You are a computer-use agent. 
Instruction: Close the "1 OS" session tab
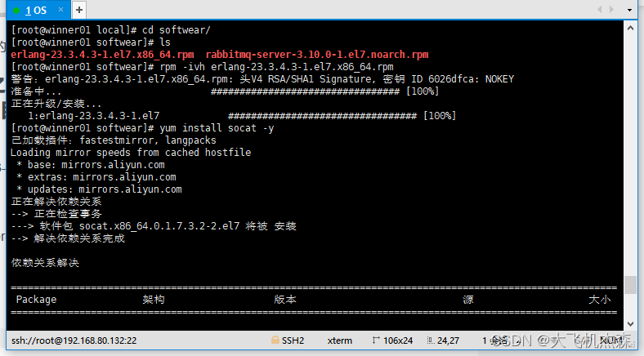pyautogui.click(x=60, y=10)
